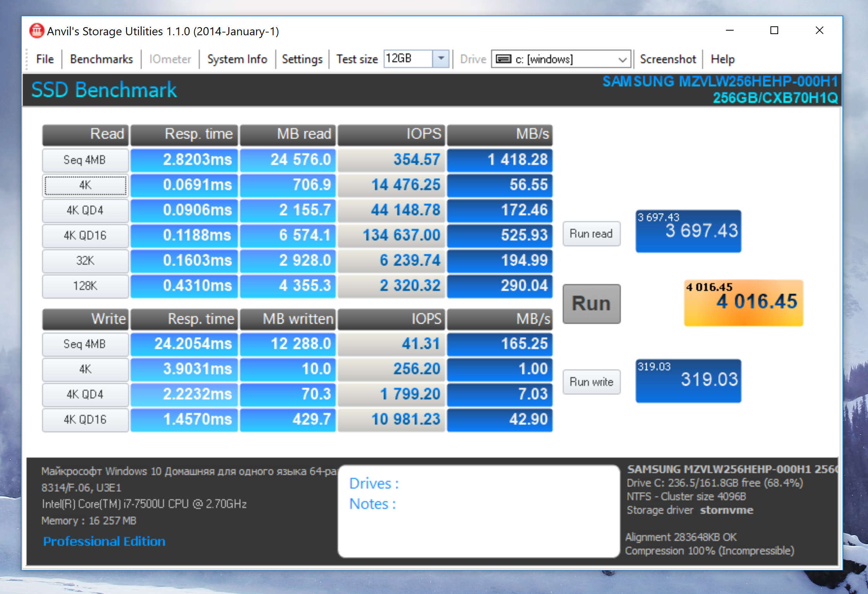
Task: Click the Run read button
Action: 591,234
